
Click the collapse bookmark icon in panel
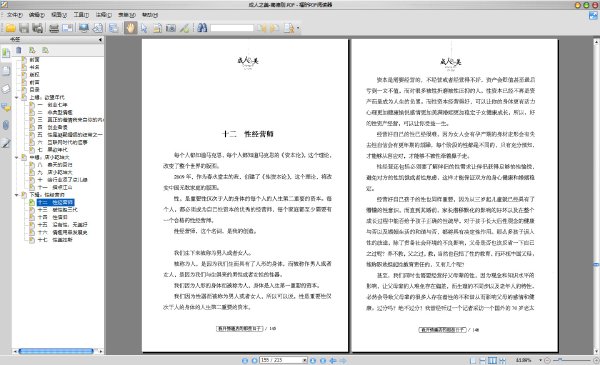[x=46, y=50]
